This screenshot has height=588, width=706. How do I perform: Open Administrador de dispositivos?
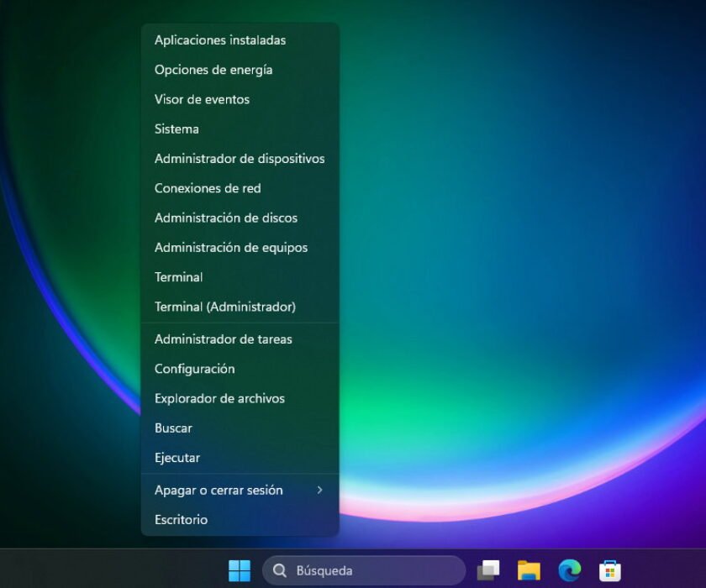click(240, 159)
